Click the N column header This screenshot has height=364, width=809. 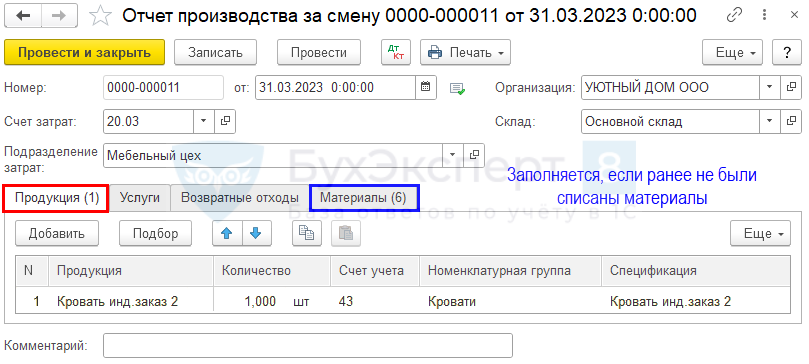pyautogui.click(x=32, y=271)
